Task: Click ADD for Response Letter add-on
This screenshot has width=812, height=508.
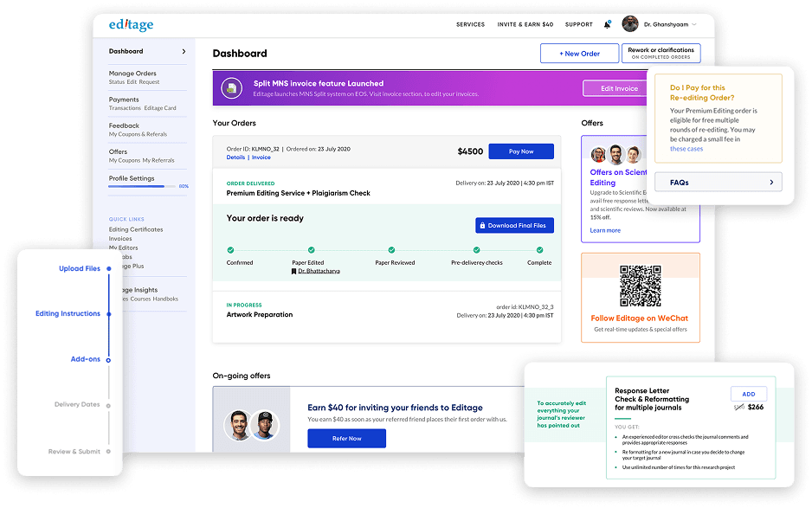Action: (749, 394)
